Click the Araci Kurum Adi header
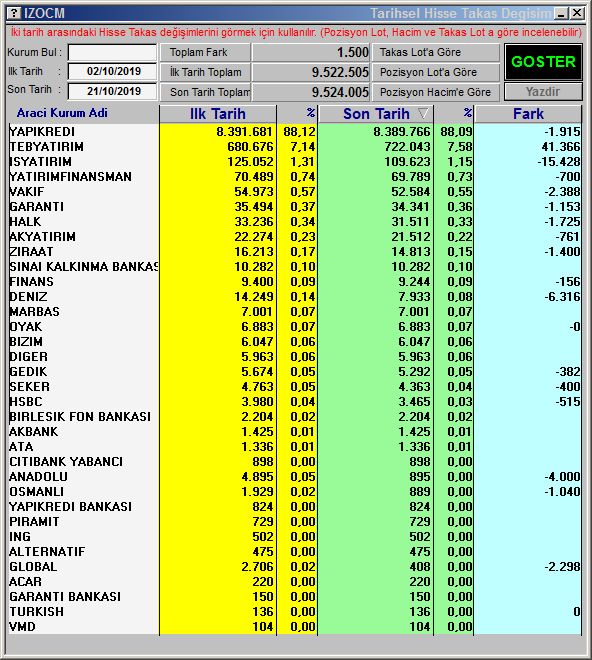This screenshot has height=660, width=592. coord(62,113)
